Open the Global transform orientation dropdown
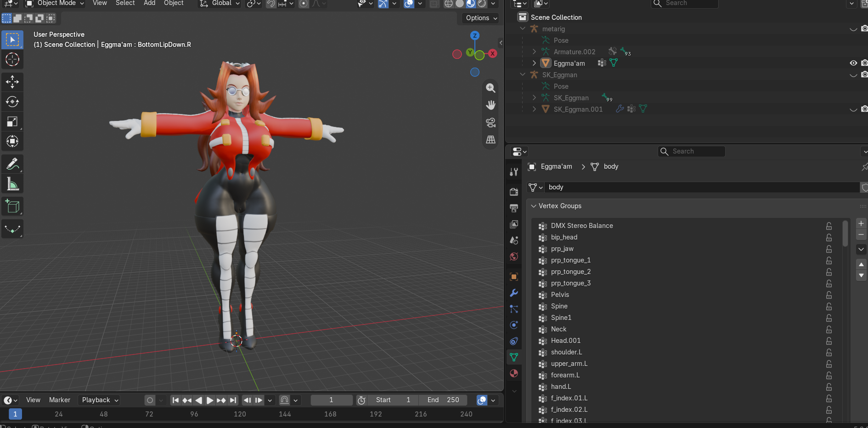 [x=220, y=4]
